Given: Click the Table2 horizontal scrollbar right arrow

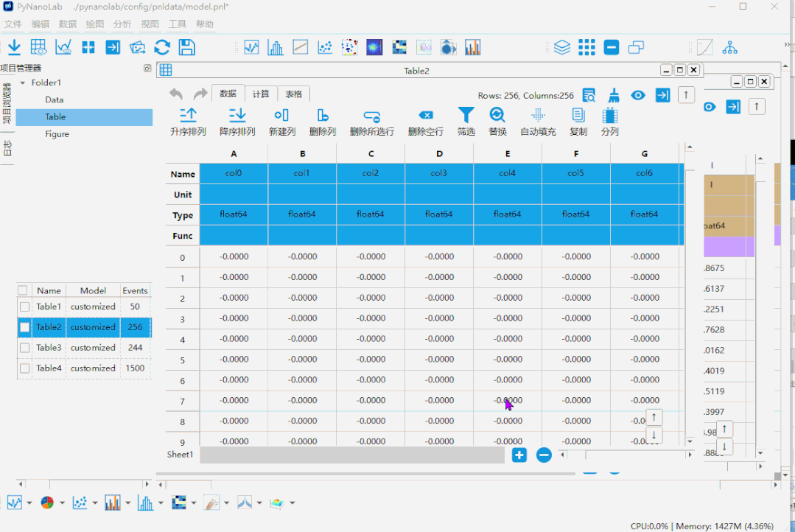Looking at the screenshot, I should pyautogui.click(x=690, y=455).
